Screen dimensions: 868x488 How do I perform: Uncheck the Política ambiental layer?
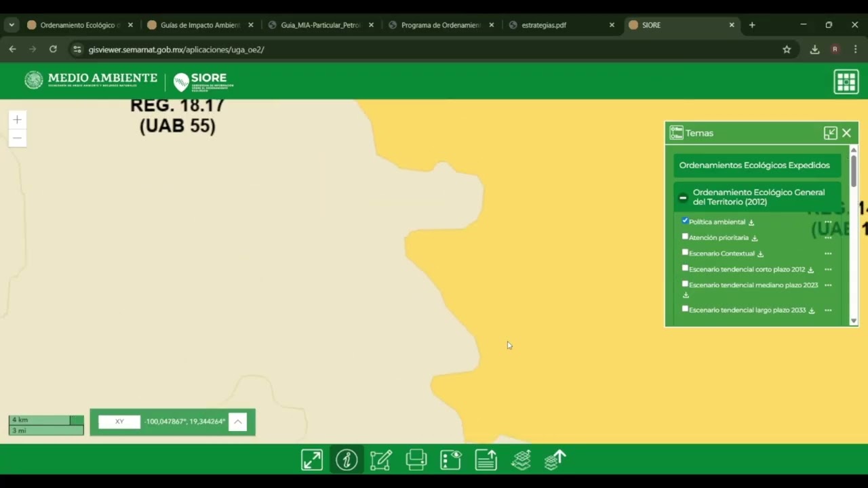coord(685,221)
